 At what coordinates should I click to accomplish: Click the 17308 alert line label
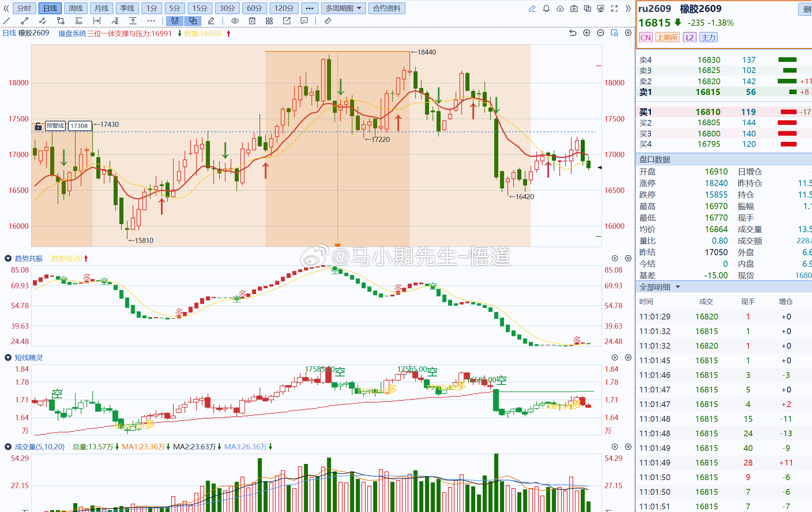[80, 126]
